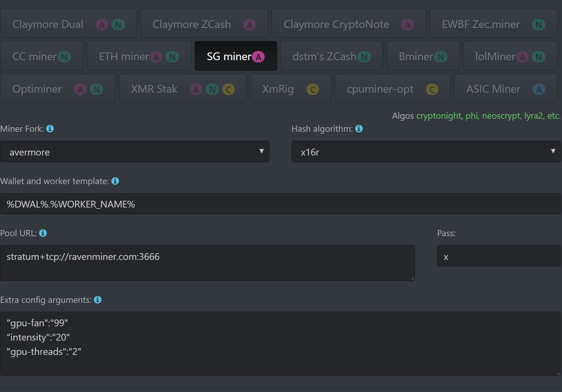
Task: Click into the Pool URL text area
Action: pos(207,263)
